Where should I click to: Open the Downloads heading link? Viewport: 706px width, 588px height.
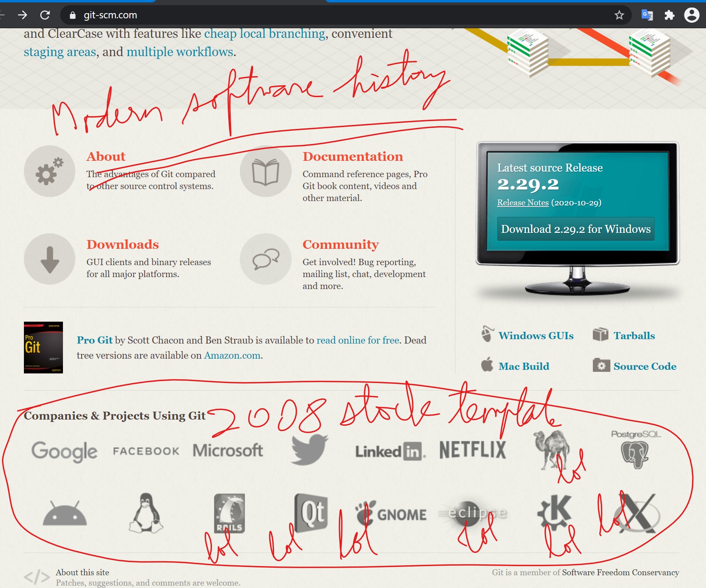click(123, 244)
